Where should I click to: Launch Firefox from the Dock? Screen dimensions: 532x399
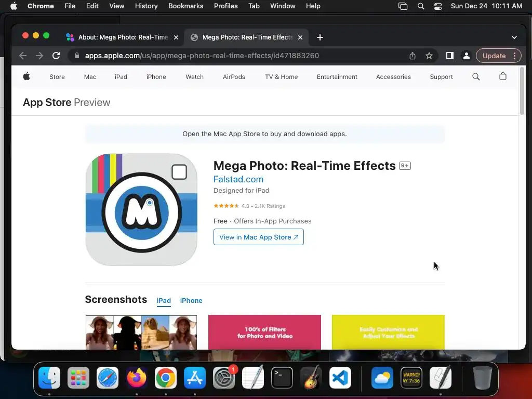tap(137, 378)
